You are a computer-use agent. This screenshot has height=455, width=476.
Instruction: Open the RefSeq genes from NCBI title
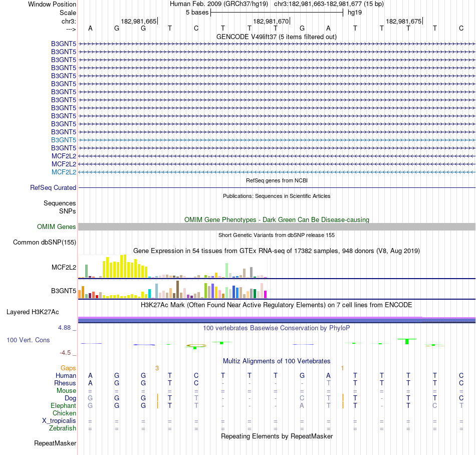point(277,180)
